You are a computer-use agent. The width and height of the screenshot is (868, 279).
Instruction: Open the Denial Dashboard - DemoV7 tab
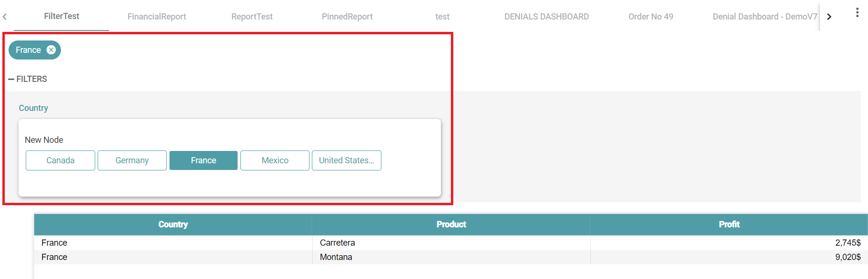[x=764, y=17]
